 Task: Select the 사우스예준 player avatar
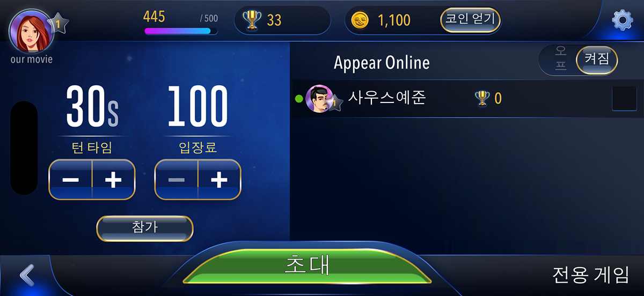point(319,99)
